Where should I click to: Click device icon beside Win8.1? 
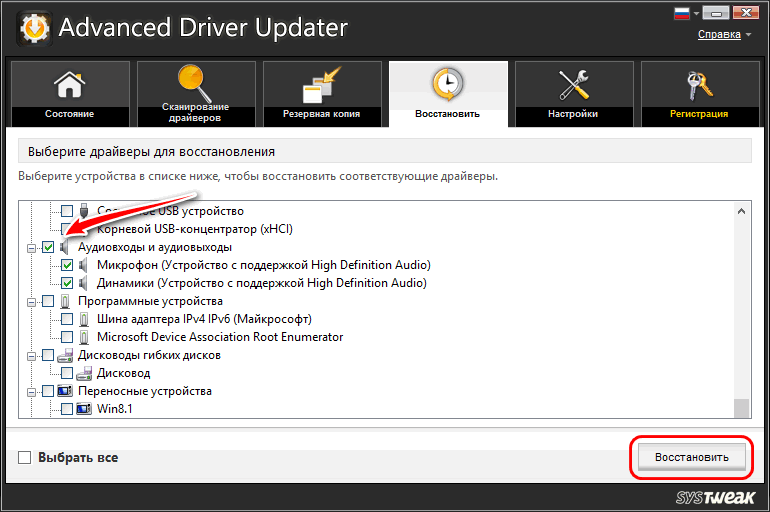(84, 409)
